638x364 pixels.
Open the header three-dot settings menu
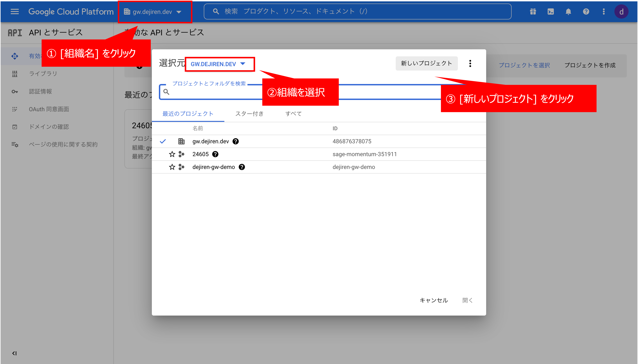coord(604,12)
